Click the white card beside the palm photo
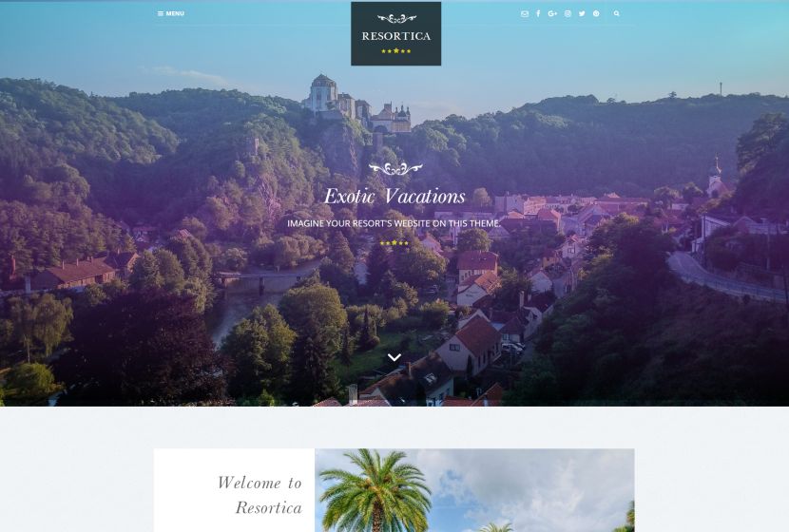Screen dimensions: 789x532 tap(235, 490)
